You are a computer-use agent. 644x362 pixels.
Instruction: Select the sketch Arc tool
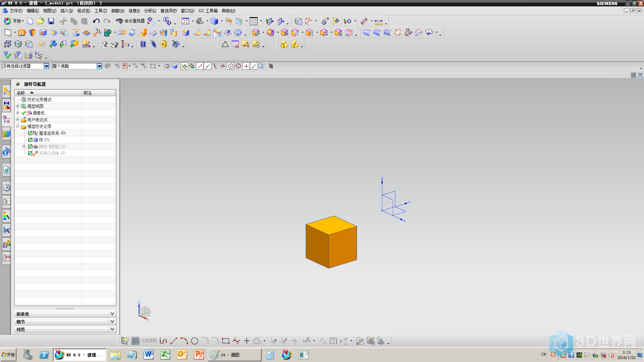[x=184, y=341]
